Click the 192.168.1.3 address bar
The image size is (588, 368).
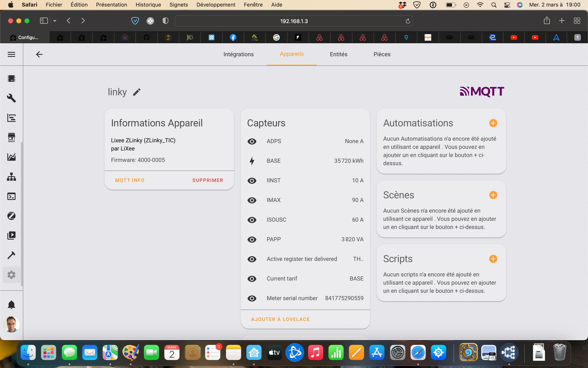pos(294,21)
